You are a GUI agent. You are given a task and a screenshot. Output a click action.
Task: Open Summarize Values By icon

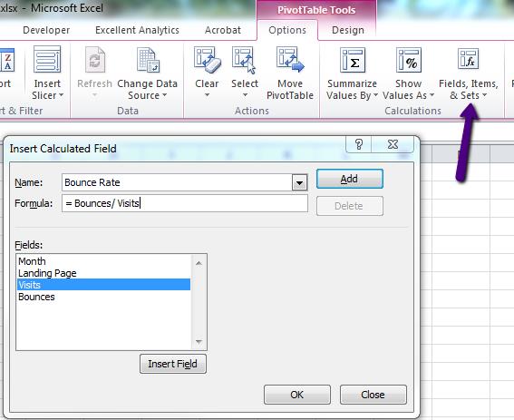pos(353,60)
